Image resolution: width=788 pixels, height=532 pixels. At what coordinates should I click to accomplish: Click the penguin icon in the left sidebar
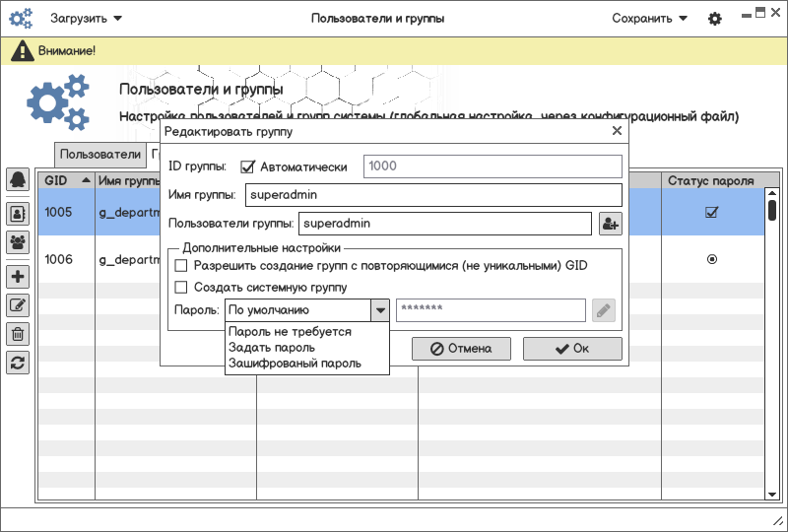click(18, 179)
